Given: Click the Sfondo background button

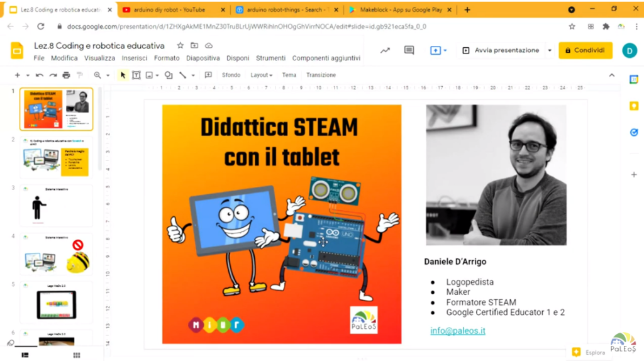Looking at the screenshot, I should point(231,75).
